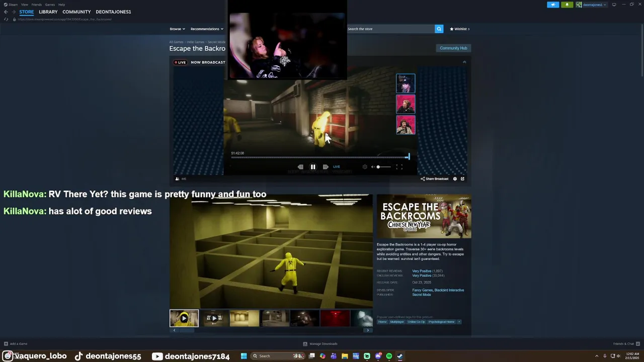Adjust the broadcast volume slider
The image size is (644, 362).
tap(383, 167)
